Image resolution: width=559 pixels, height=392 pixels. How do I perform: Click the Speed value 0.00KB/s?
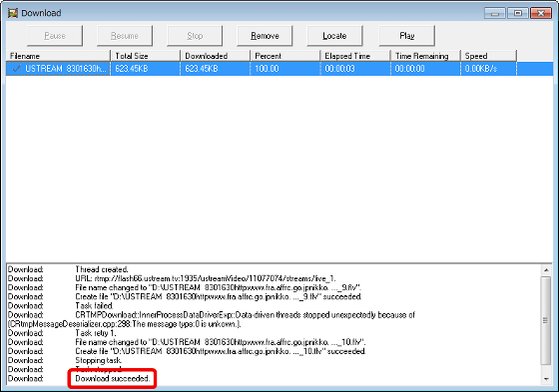[480, 69]
